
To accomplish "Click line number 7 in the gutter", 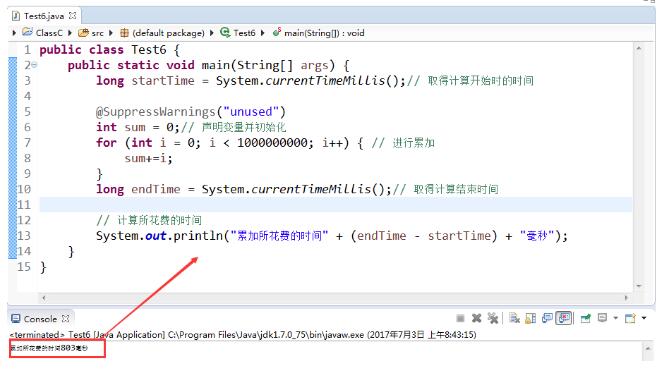I will tap(28, 142).
